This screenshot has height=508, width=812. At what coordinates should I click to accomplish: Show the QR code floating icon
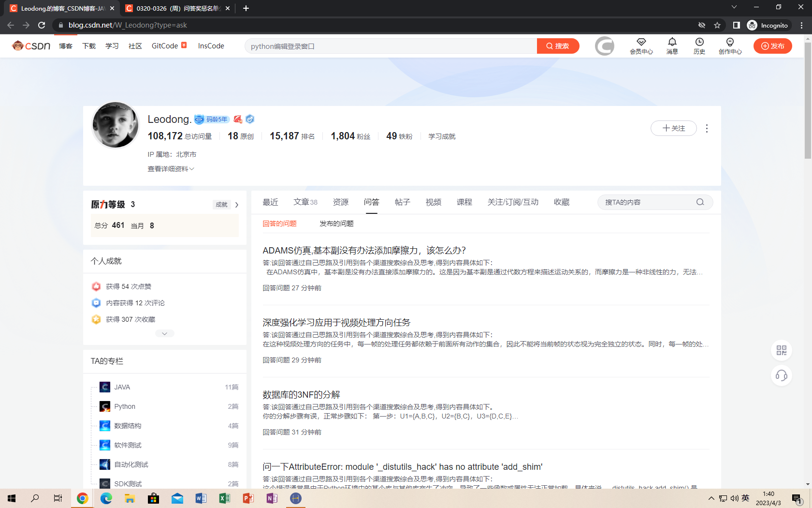(782, 350)
